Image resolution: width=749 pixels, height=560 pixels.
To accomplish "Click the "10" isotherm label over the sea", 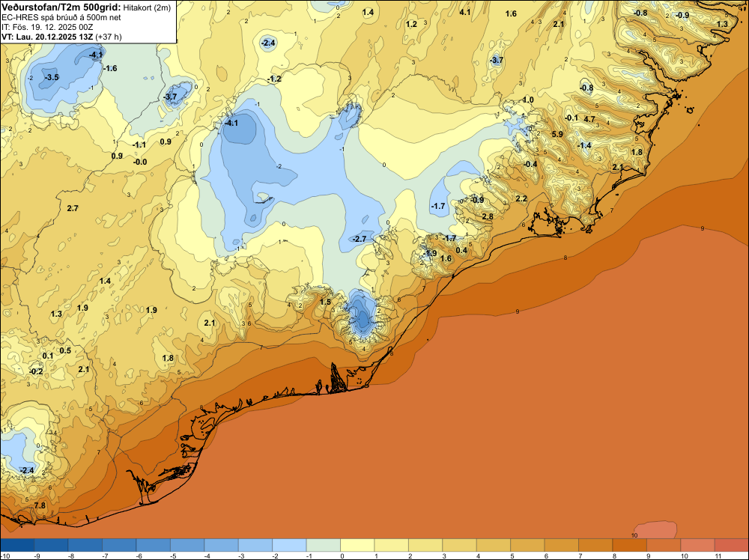I will coord(634,535).
